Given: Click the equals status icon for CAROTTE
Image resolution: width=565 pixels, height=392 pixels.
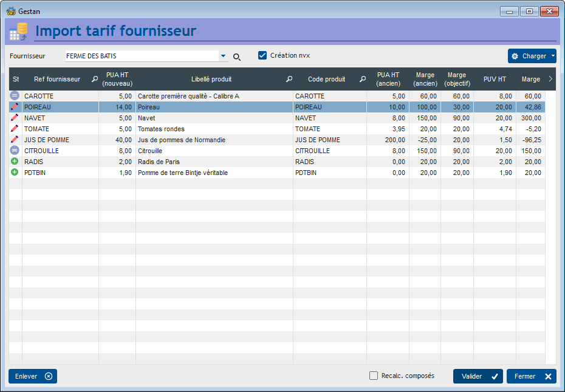Looking at the screenshot, I should click(15, 96).
